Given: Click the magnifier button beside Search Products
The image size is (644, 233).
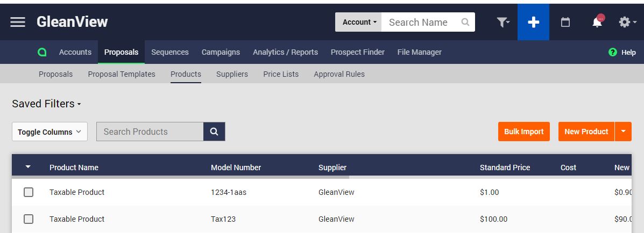Looking at the screenshot, I should pos(214,132).
